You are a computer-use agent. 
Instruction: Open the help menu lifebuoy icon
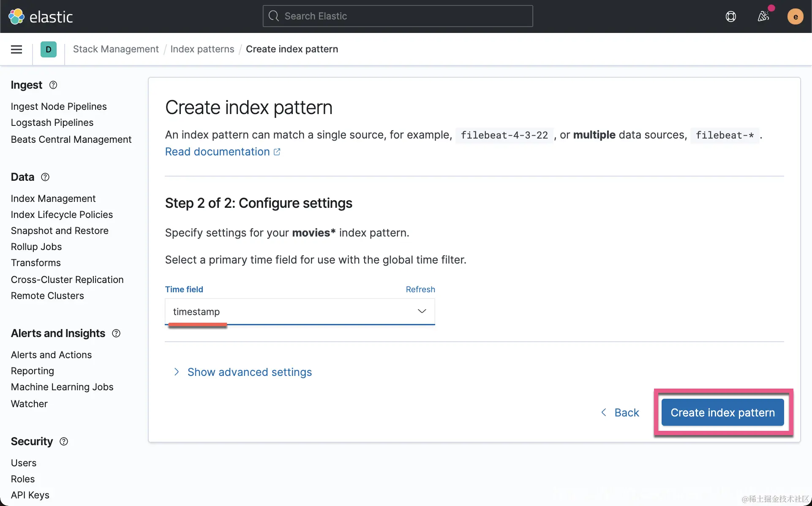(730, 16)
